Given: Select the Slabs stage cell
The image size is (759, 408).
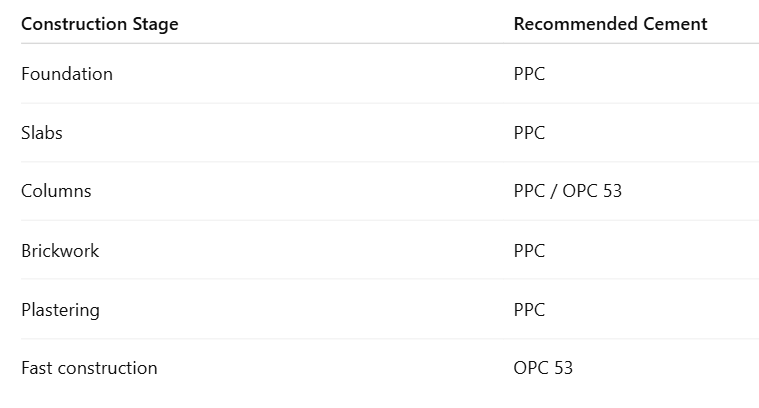Looking at the screenshot, I should [42, 133].
